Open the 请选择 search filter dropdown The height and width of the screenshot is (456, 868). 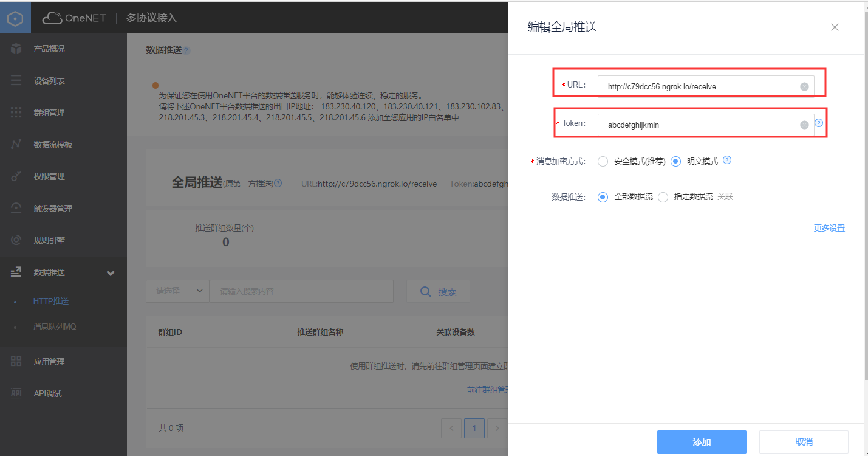[177, 291]
